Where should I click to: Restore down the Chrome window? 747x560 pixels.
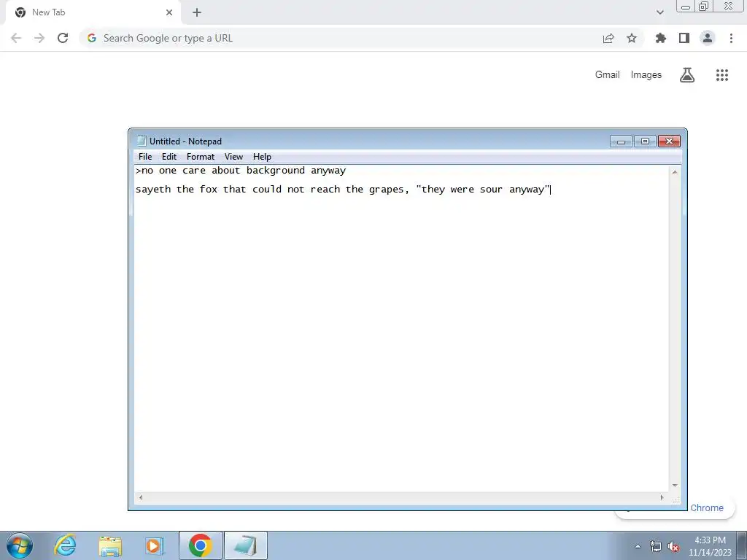(x=704, y=7)
